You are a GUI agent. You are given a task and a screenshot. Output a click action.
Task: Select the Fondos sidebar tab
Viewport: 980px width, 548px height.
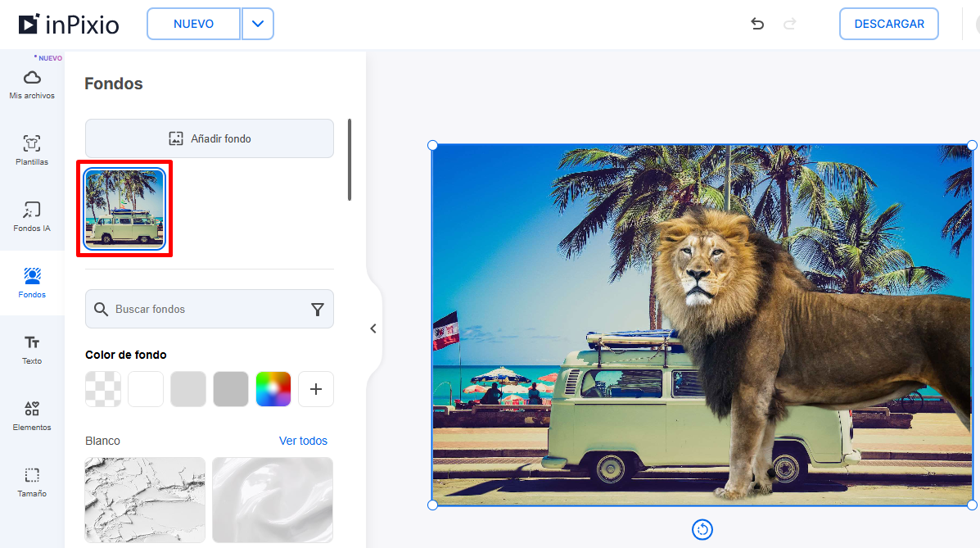pos(32,283)
